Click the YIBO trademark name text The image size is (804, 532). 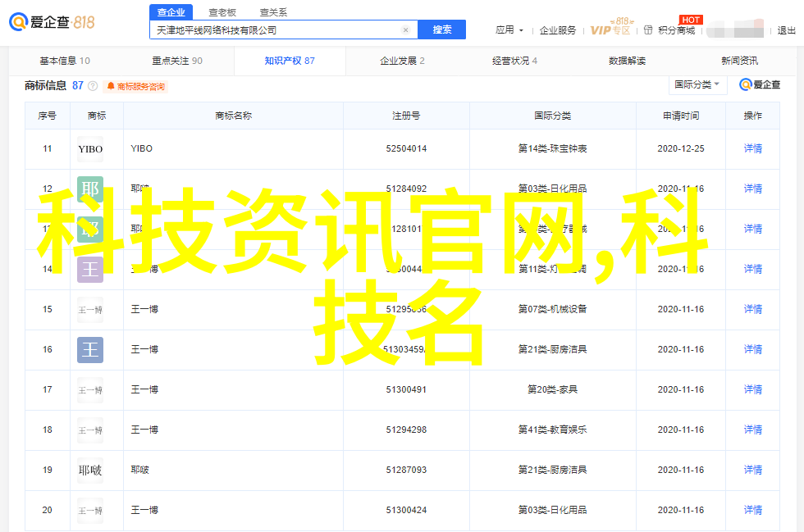tap(141, 148)
